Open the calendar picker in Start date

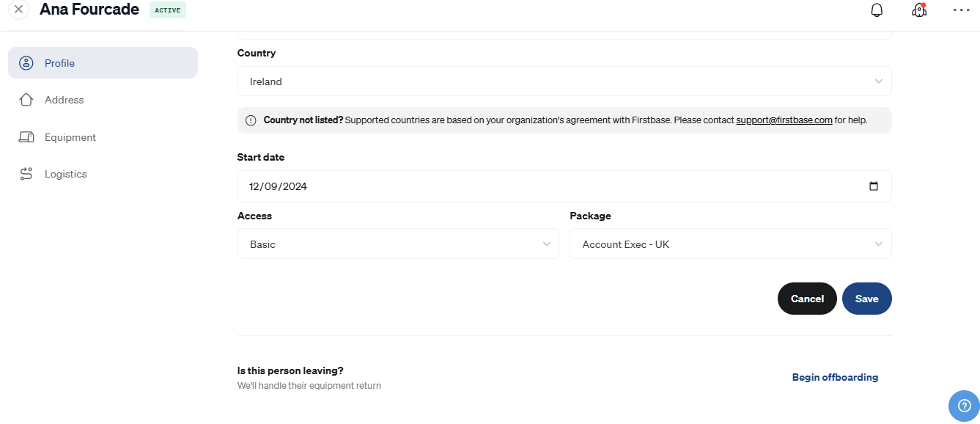coord(873,186)
